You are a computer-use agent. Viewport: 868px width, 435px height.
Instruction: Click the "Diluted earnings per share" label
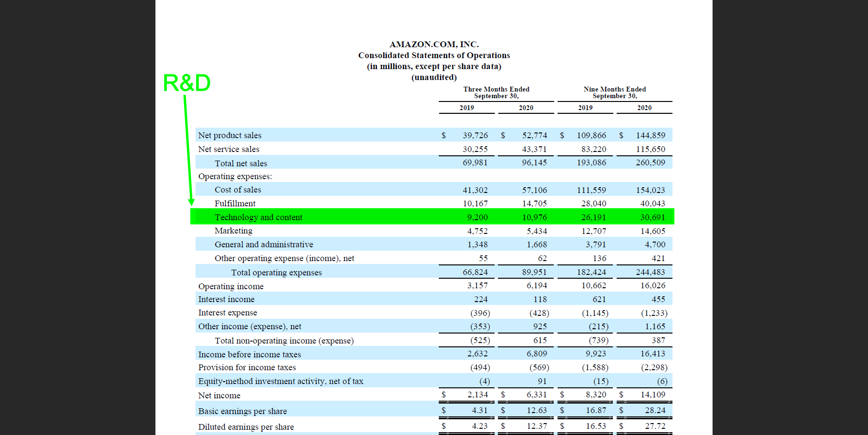(246, 427)
